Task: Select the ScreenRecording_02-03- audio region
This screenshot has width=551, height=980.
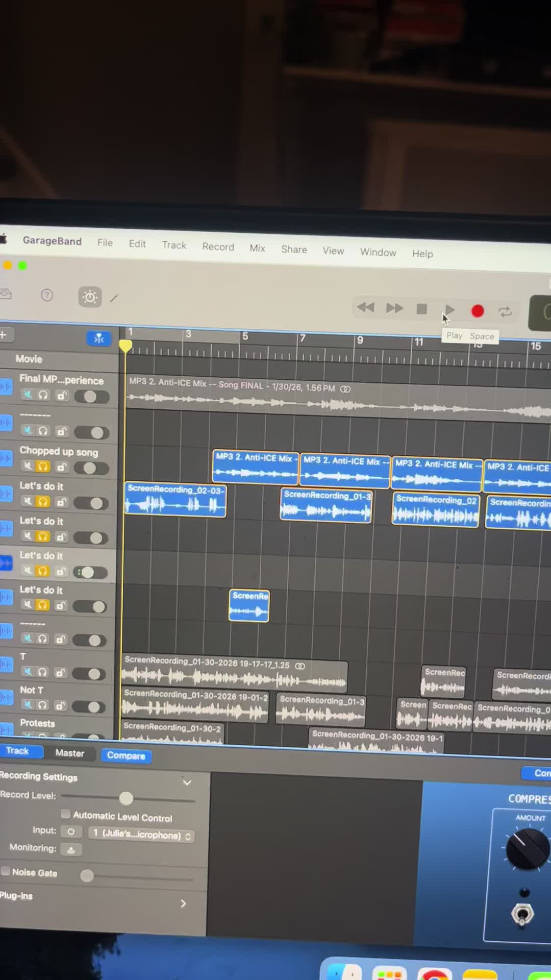Action: 175,500
